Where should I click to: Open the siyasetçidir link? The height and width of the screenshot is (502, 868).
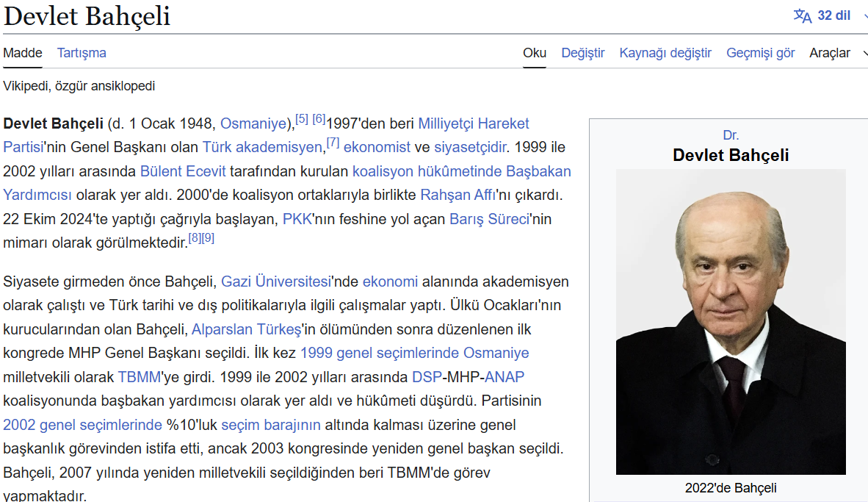(x=470, y=148)
